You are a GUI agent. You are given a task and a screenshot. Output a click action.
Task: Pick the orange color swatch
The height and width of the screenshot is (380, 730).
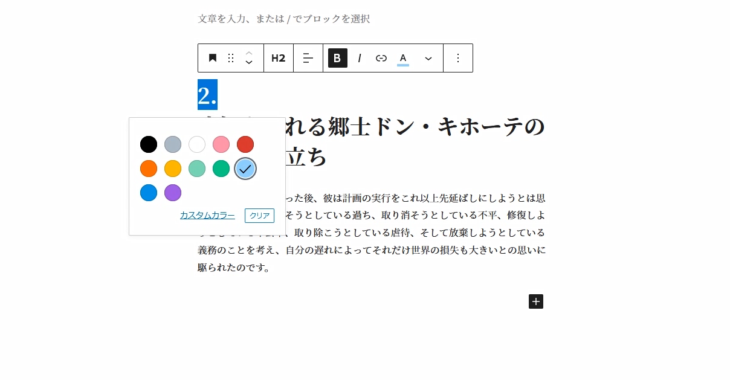149,169
